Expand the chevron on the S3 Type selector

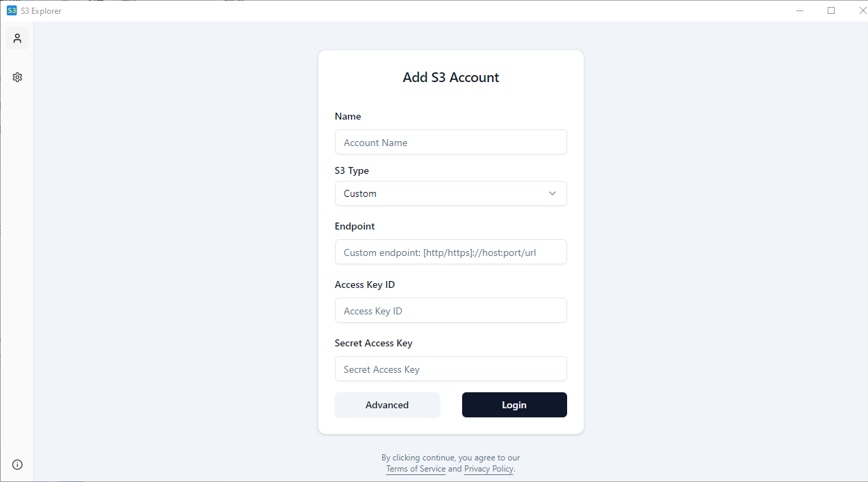click(552, 193)
